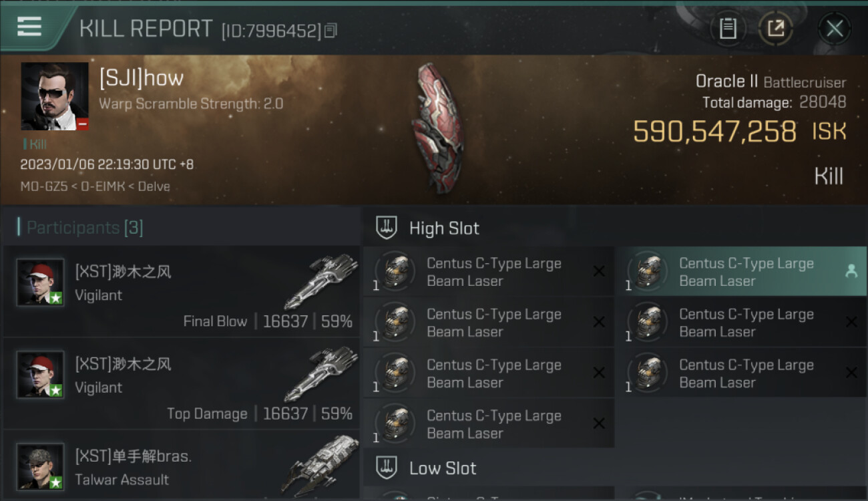
Task: Select the [XST]单手解bras. Talwar Assault participant
Action: (182, 465)
